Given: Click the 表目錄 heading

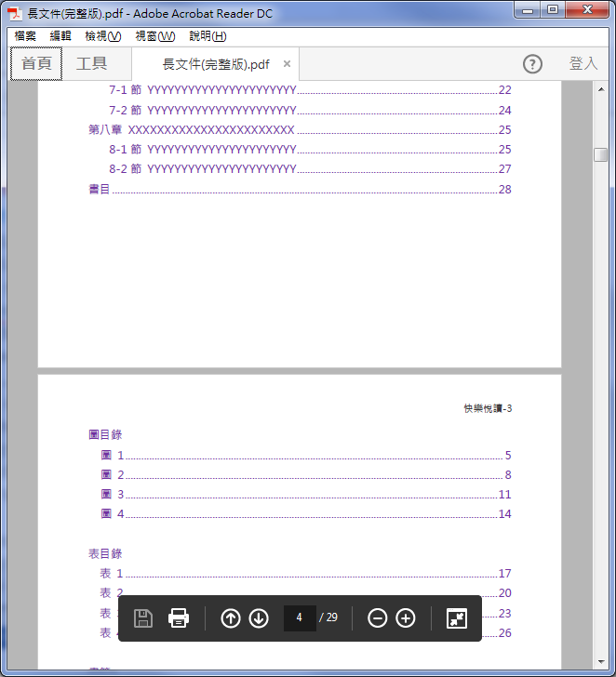Looking at the screenshot, I should pyautogui.click(x=105, y=553).
